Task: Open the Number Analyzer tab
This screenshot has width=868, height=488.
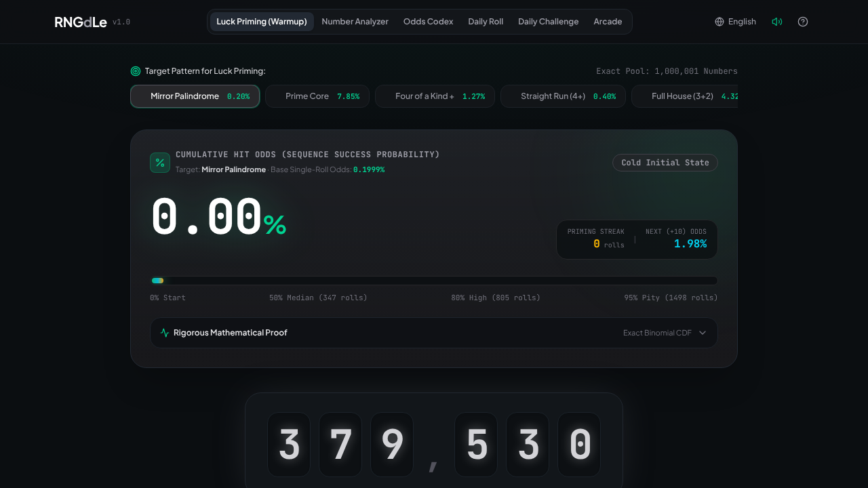Action: 355,22
